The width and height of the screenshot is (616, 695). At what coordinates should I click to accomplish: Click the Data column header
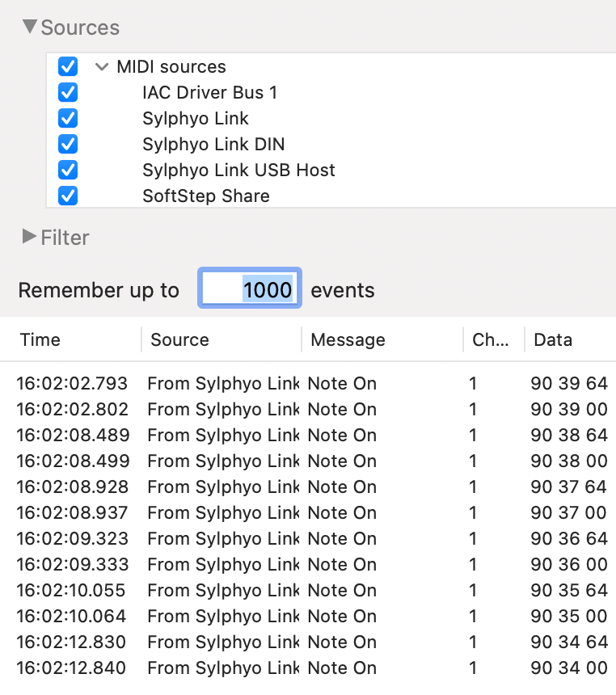554,339
